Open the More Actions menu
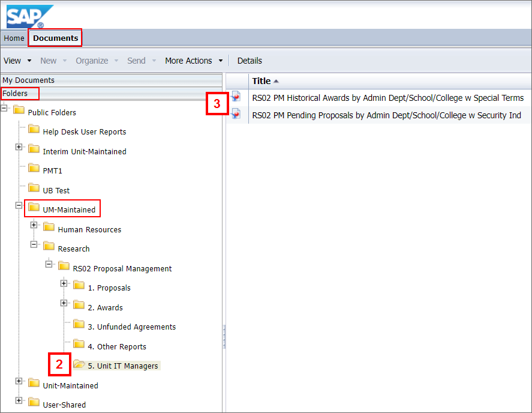The height and width of the screenshot is (413, 532). (194, 61)
